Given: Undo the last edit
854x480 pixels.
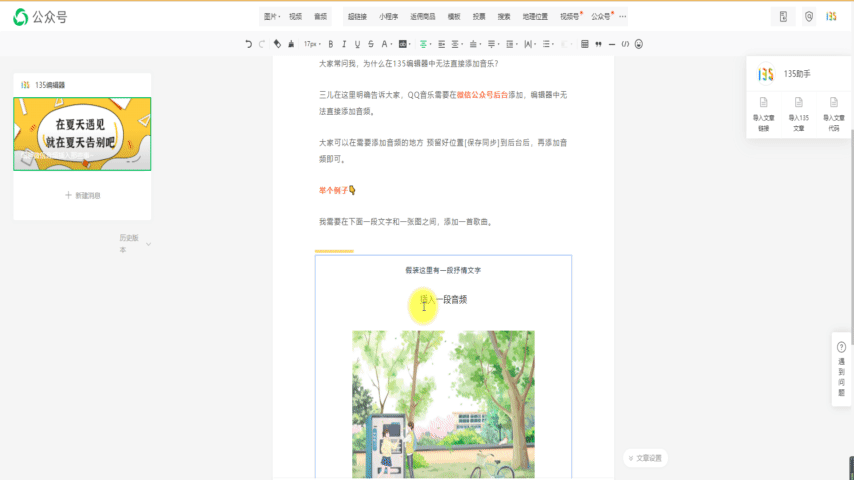Looking at the screenshot, I should (x=248, y=44).
